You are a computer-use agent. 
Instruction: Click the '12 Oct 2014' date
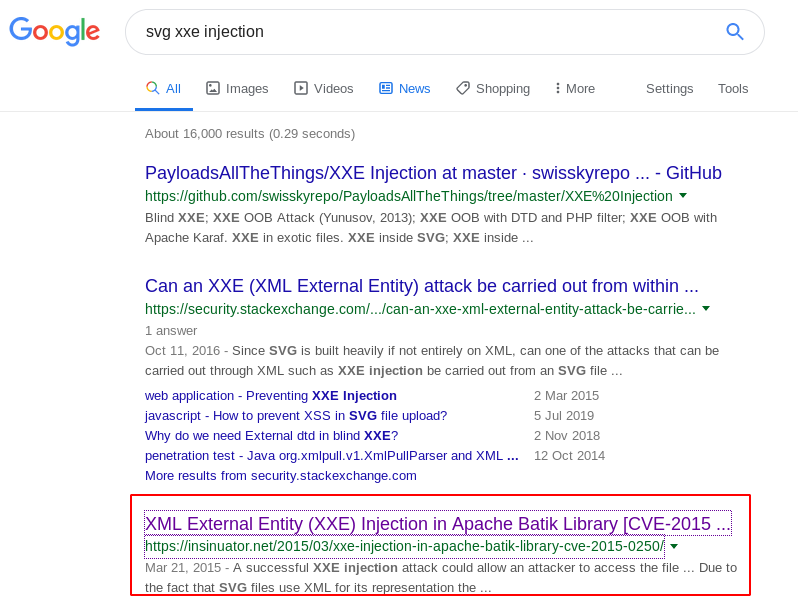click(x=569, y=455)
